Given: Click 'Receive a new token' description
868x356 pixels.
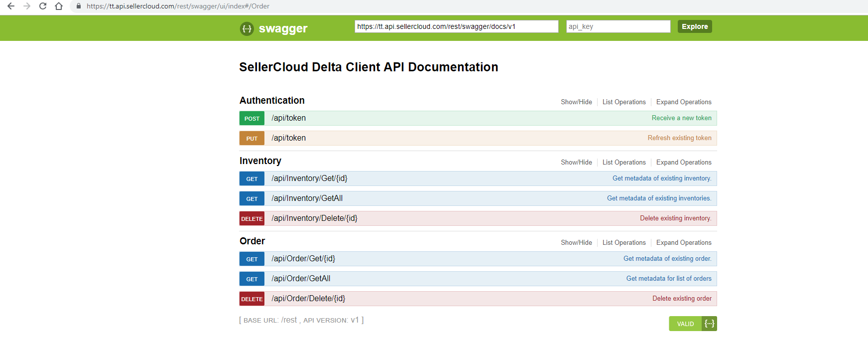Looking at the screenshot, I should (x=682, y=118).
